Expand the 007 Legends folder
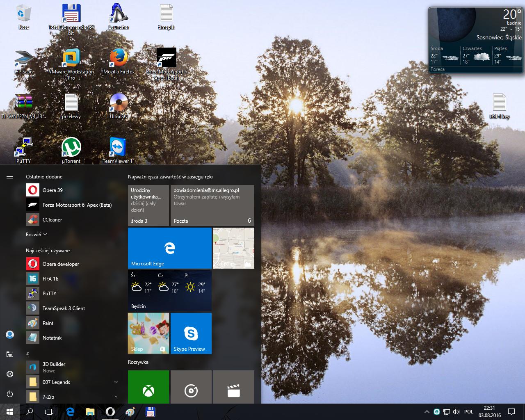 (x=72, y=382)
